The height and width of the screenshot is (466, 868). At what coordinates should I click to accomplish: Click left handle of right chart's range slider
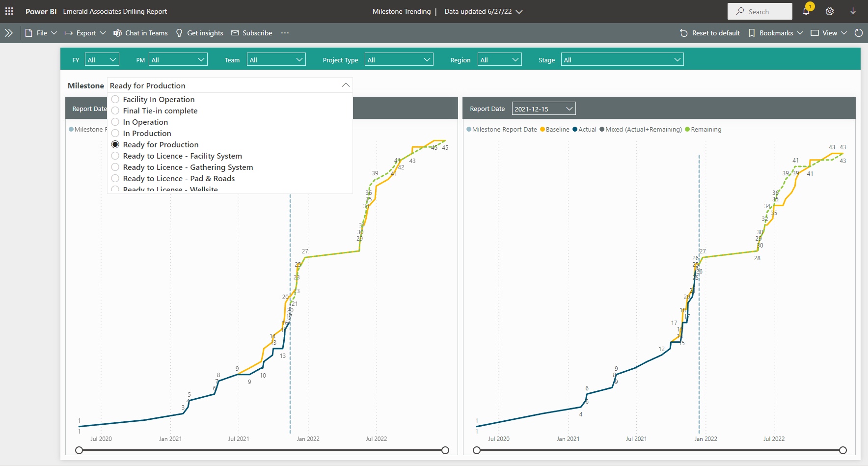pyautogui.click(x=477, y=450)
